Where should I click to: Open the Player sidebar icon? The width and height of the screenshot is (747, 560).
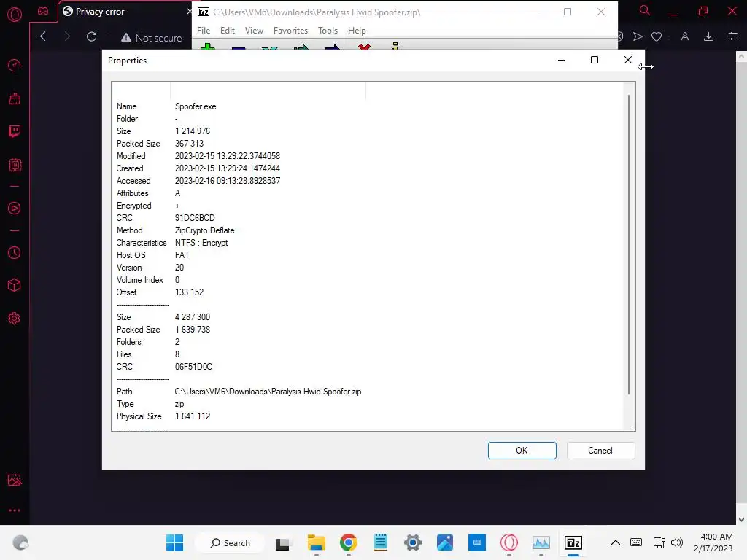point(15,208)
